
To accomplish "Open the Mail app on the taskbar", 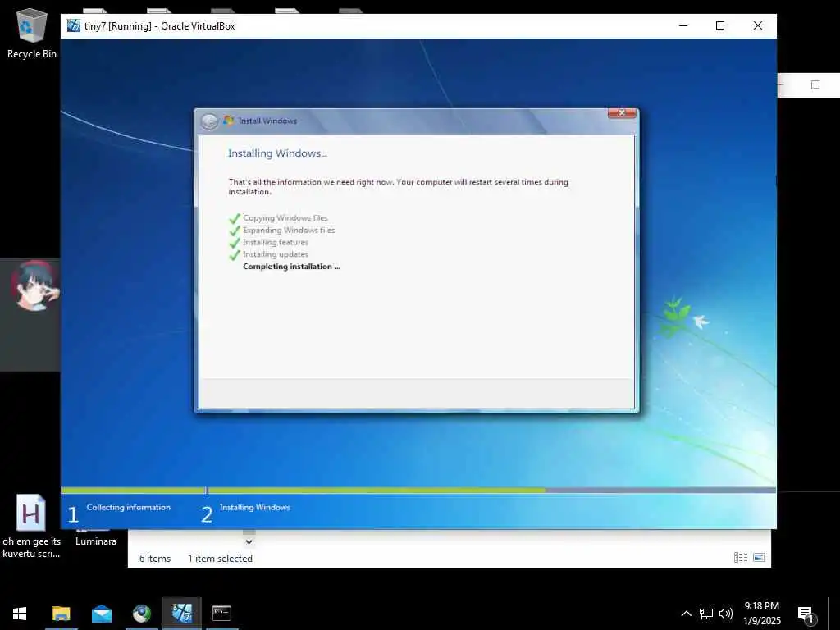I will pos(101,613).
